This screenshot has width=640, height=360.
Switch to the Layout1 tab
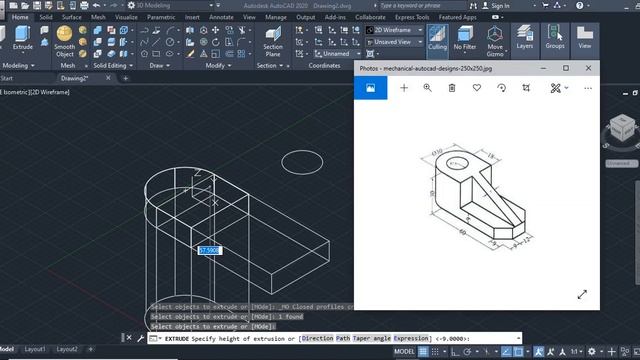tap(35, 349)
